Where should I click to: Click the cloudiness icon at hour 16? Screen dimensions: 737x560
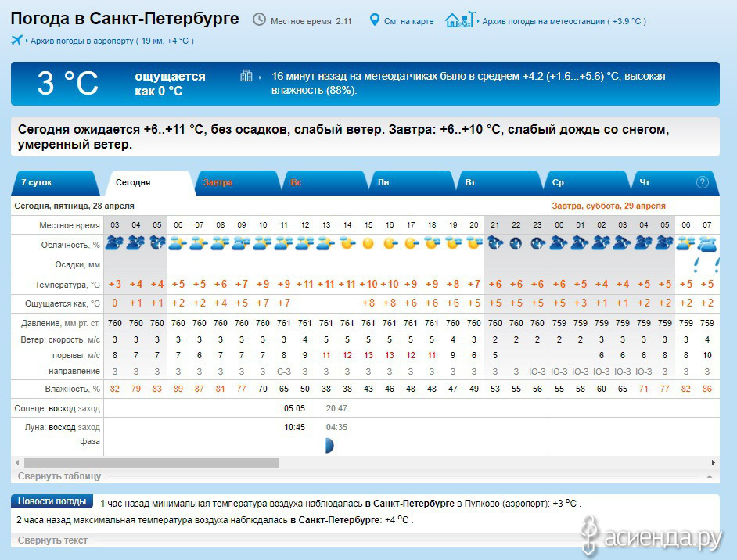pyautogui.click(x=390, y=243)
